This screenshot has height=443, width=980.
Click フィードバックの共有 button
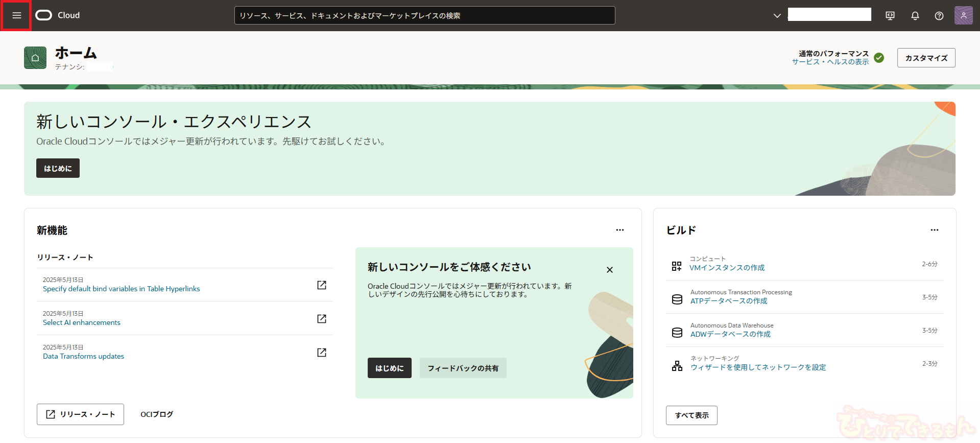(463, 368)
